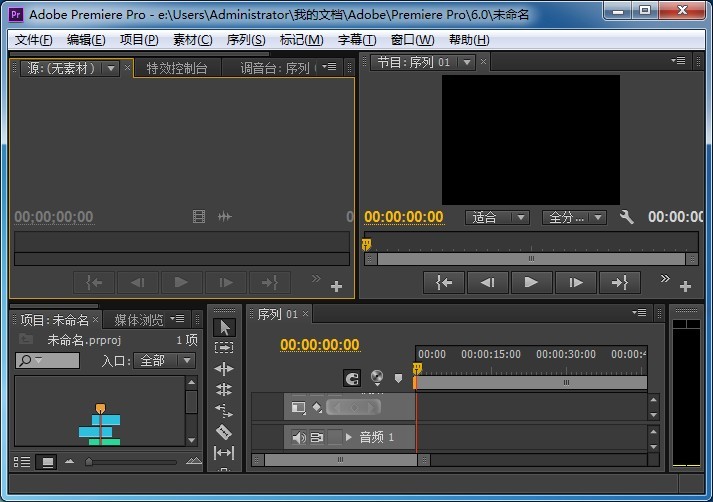Select the Razor tool
Viewport: 713px width, 502px height.
click(x=224, y=432)
